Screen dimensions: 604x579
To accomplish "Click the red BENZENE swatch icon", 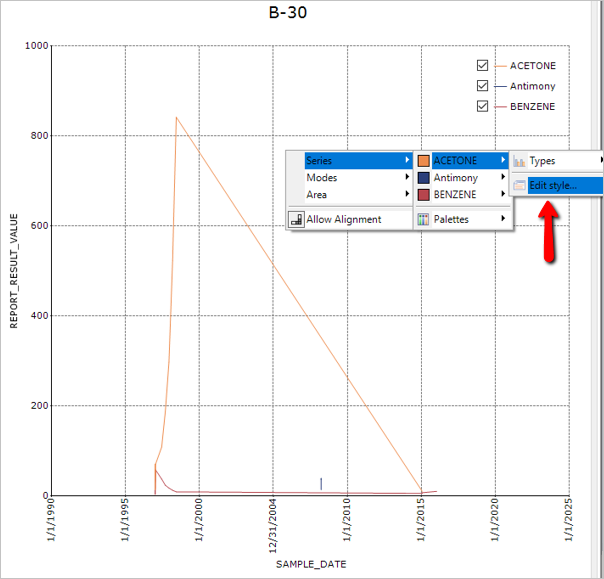I will (424, 195).
